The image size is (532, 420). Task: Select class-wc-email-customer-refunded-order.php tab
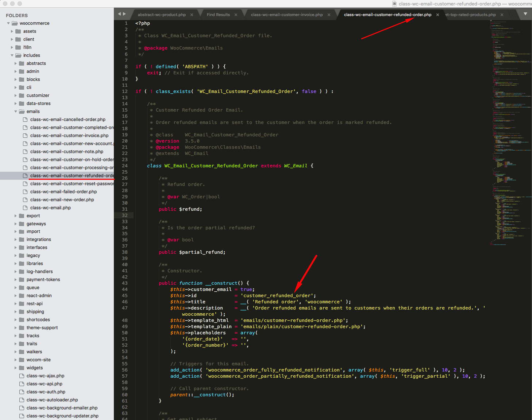click(x=388, y=15)
